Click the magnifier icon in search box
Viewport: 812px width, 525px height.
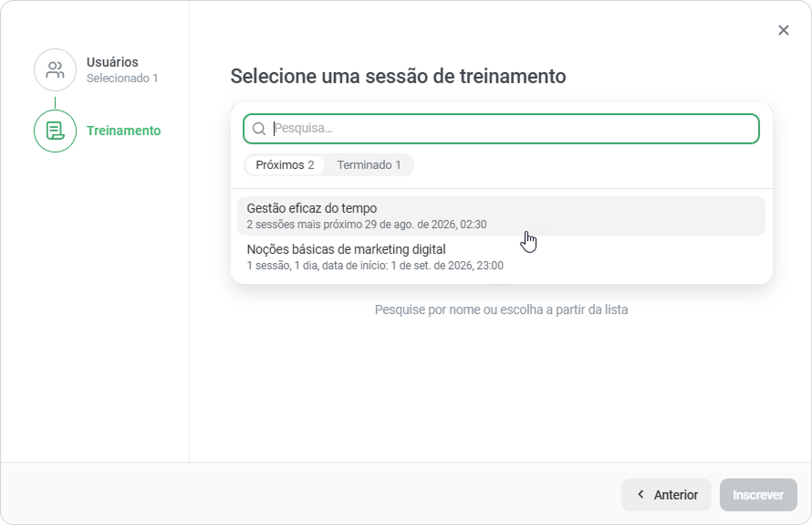pyautogui.click(x=259, y=129)
